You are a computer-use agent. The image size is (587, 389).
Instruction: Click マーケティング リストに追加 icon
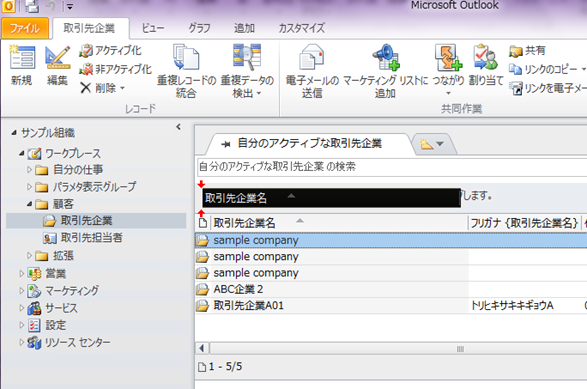click(386, 57)
